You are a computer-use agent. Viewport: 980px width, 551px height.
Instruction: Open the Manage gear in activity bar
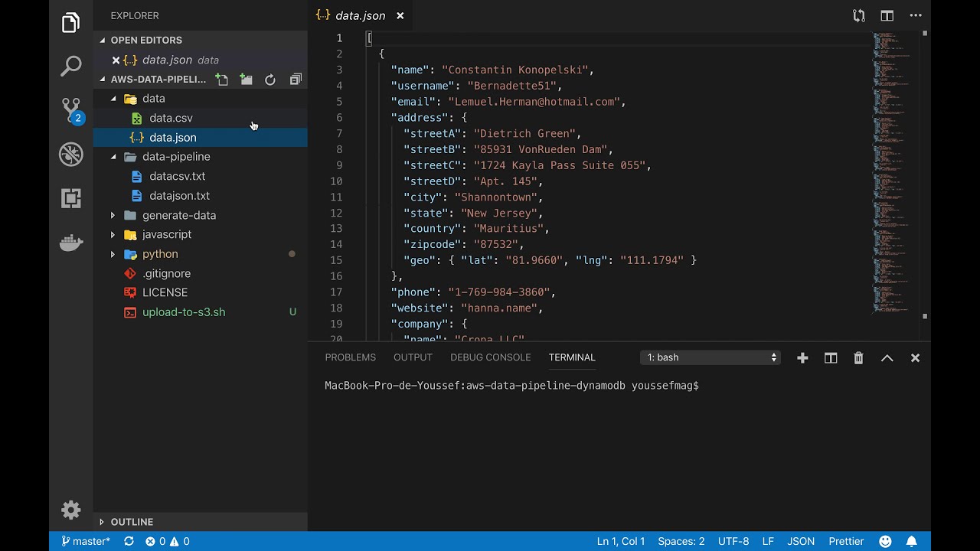(x=71, y=510)
